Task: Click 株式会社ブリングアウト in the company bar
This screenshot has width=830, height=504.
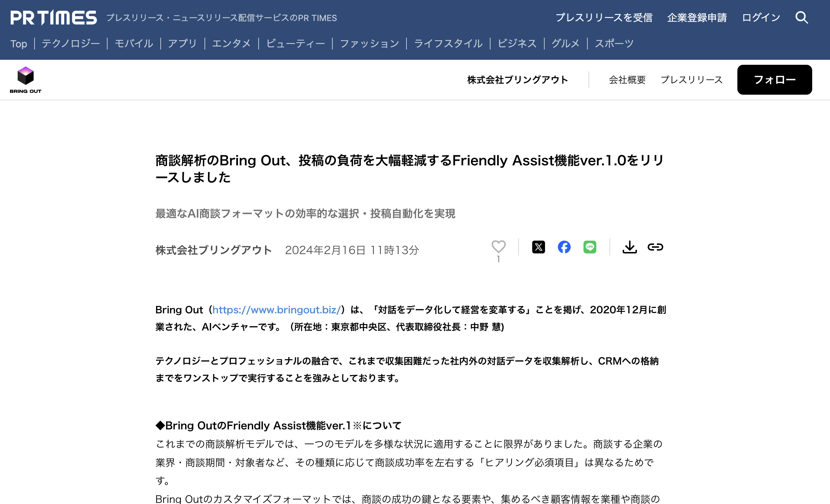Action: coord(518,80)
